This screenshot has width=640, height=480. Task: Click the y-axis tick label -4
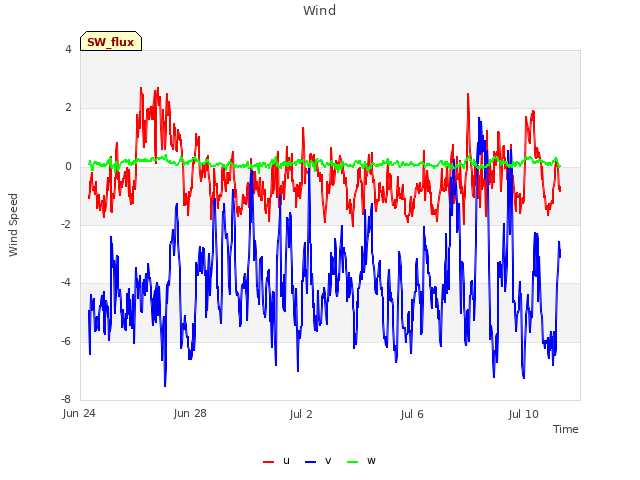pos(67,282)
